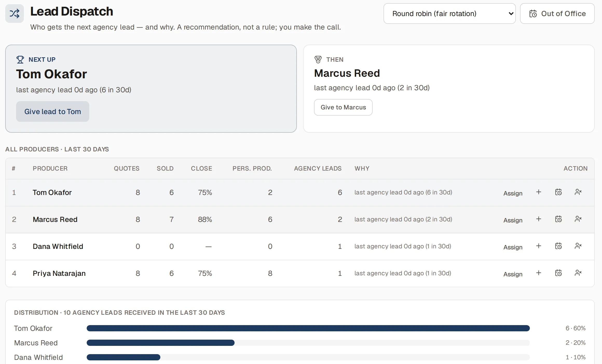
Task: Click the Then medal icon
Action: (318, 60)
